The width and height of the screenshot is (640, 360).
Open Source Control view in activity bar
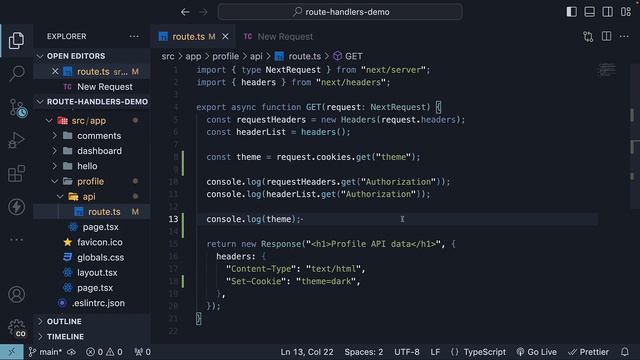click(17, 108)
